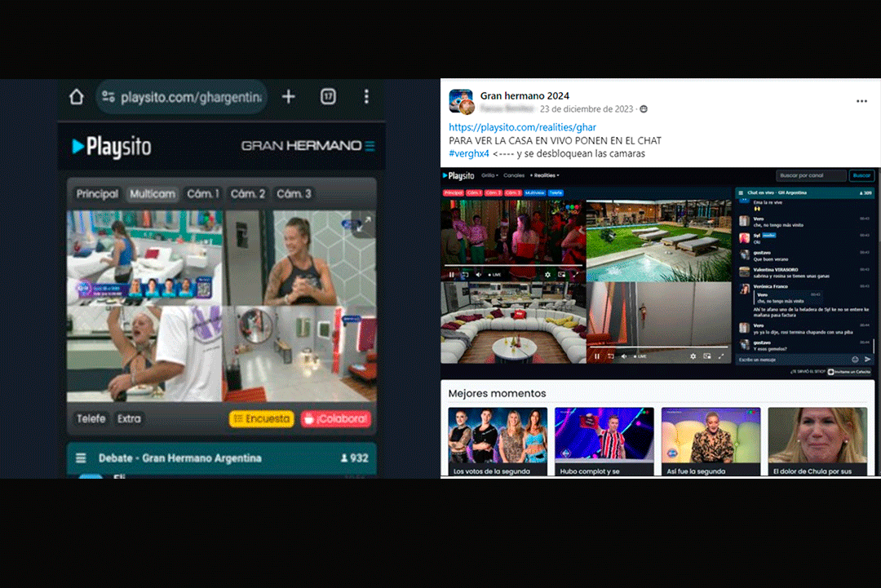Select the blue Telefe tab in desktop view
Screen dimensions: 881x588
(x=556, y=192)
